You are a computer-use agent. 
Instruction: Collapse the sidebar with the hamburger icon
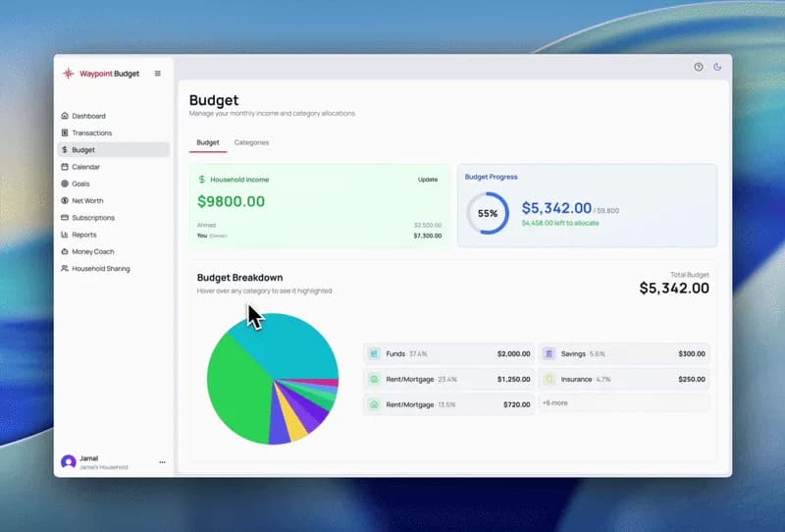158,74
